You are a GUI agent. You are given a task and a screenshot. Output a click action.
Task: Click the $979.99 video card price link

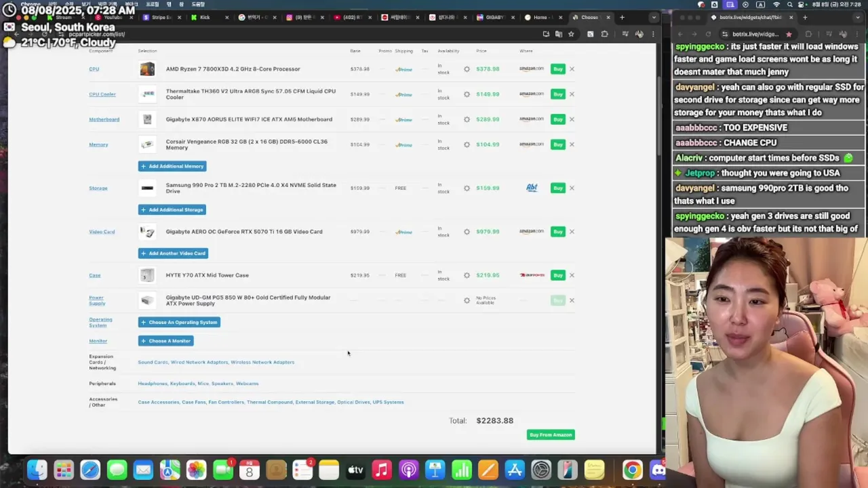click(x=488, y=232)
